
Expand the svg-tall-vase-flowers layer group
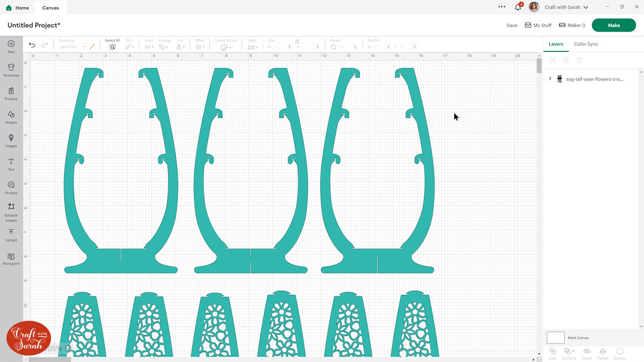[550, 79]
